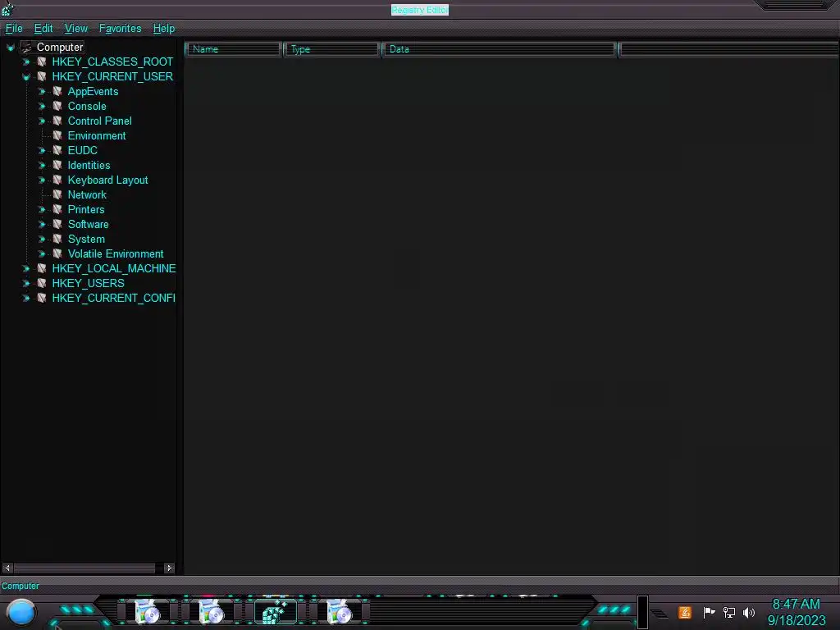Click the tree scrollbar left arrow
840x630 pixels.
tap(7, 568)
